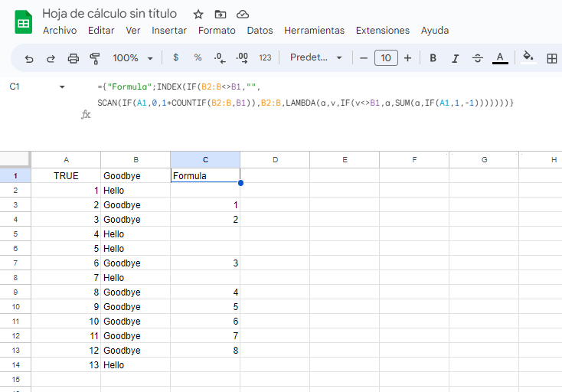Redo the last action
The image size is (562, 392).
click(51, 58)
